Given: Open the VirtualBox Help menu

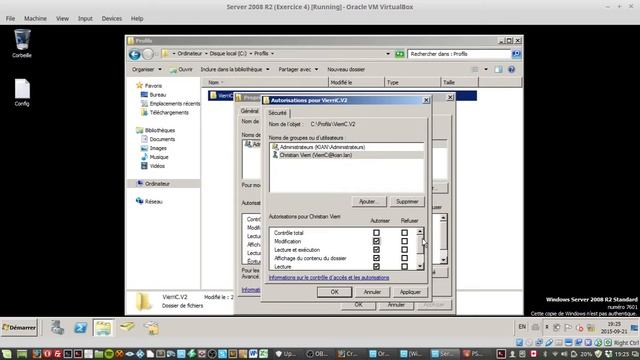Looking at the screenshot, I should [137, 18].
